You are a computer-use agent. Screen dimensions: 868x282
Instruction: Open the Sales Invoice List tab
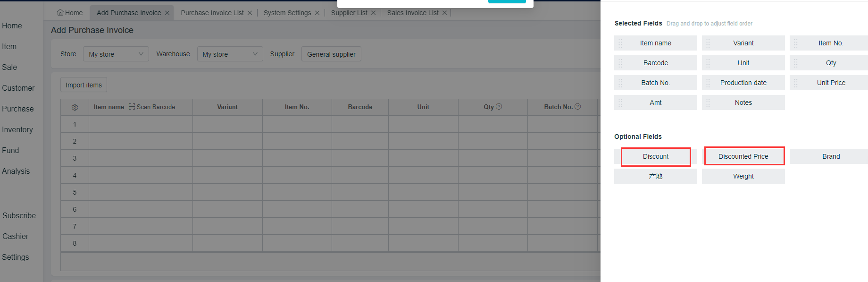412,13
